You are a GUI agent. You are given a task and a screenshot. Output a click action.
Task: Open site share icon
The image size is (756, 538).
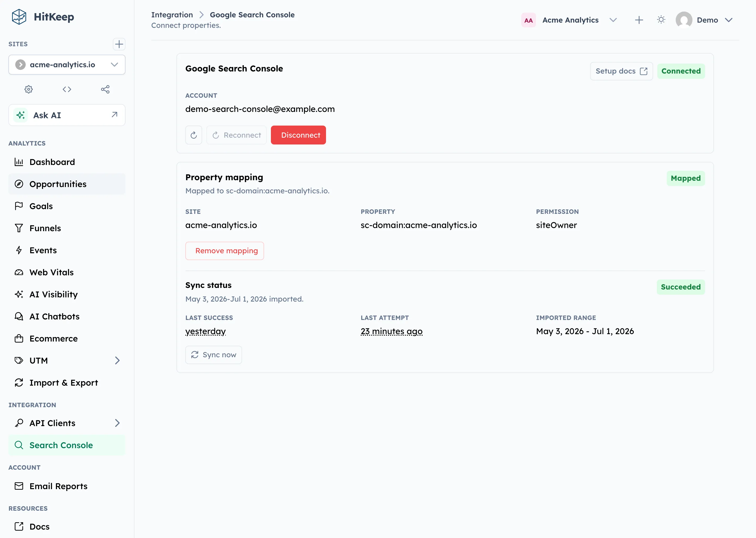pyautogui.click(x=105, y=89)
